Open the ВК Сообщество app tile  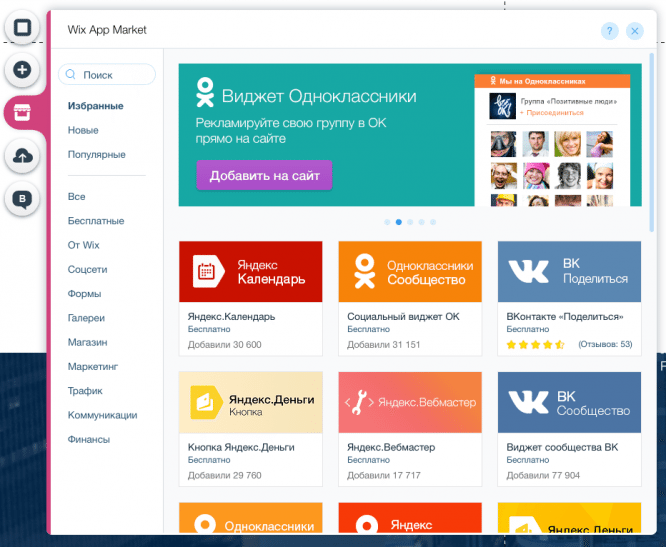click(569, 402)
